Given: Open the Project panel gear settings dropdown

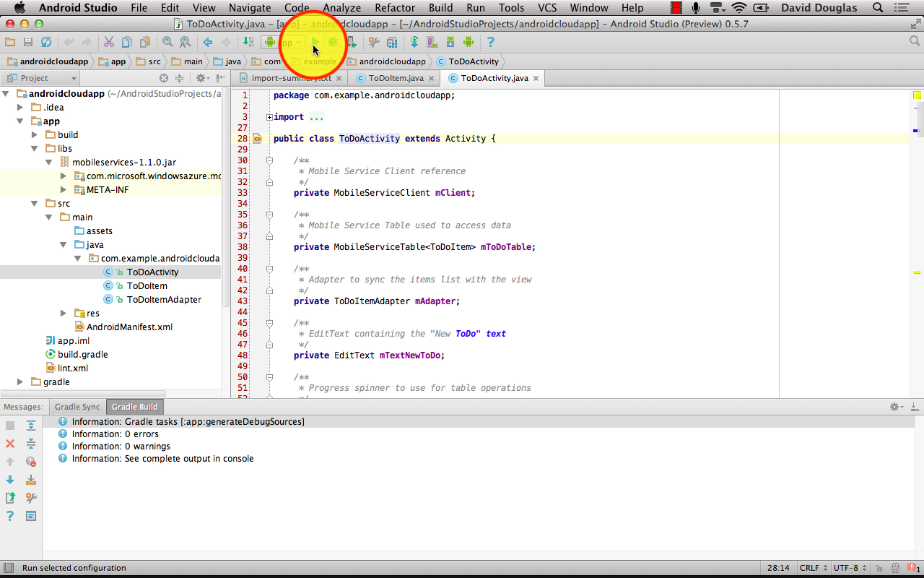Looking at the screenshot, I should click(x=202, y=78).
